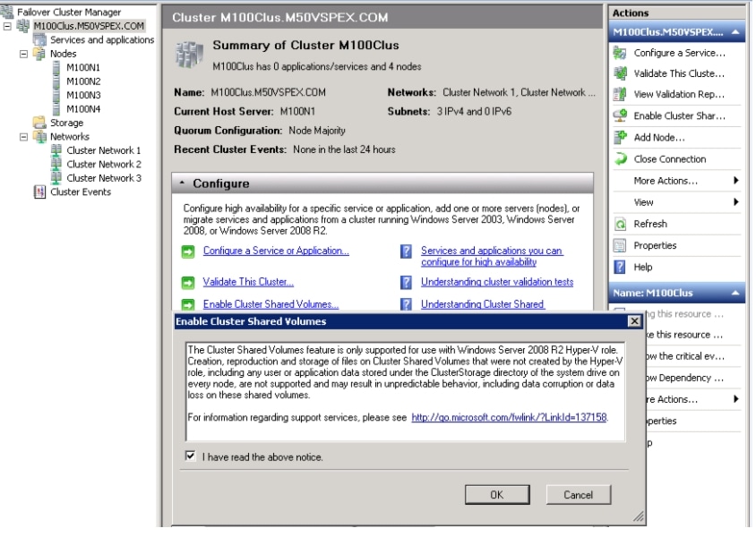Select the M100N3 node in tree
This screenshot has width=756, height=554.
pos(83,96)
